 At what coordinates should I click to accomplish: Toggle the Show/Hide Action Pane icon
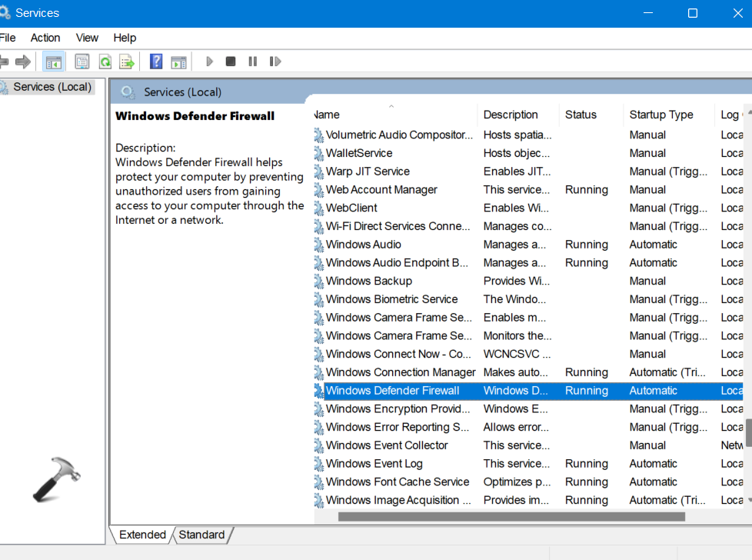click(178, 62)
